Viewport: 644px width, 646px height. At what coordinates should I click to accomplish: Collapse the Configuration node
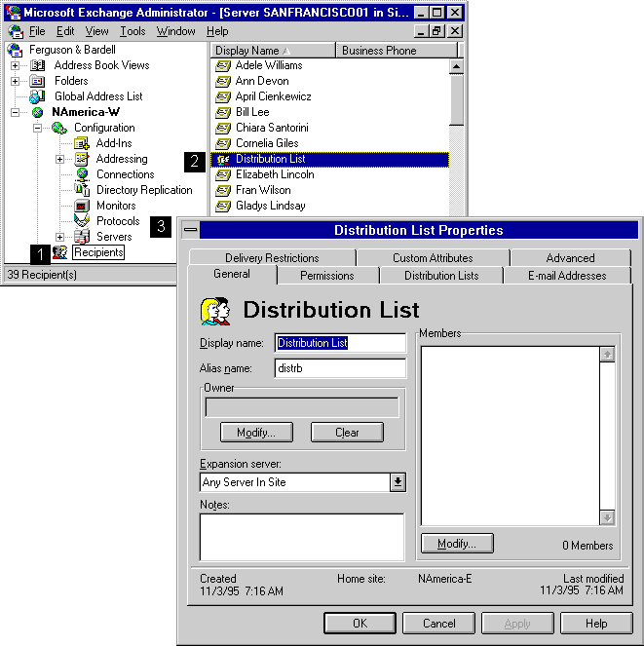click(37, 128)
